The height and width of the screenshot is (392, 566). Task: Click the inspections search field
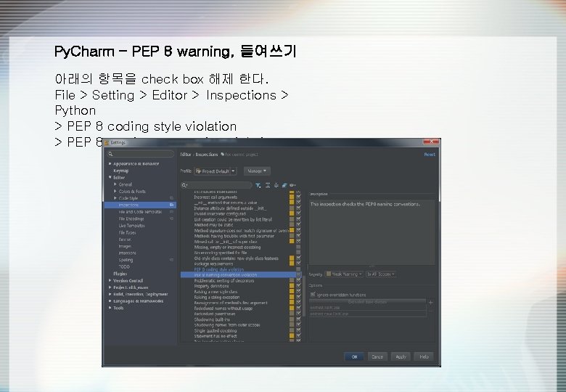pyautogui.click(x=216, y=185)
